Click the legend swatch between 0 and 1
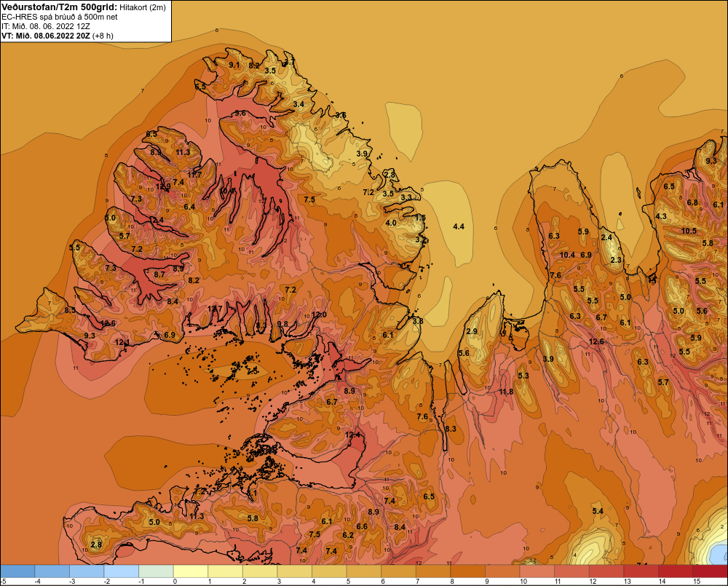Screen dimensions: 728x586 tap(191, 571)
